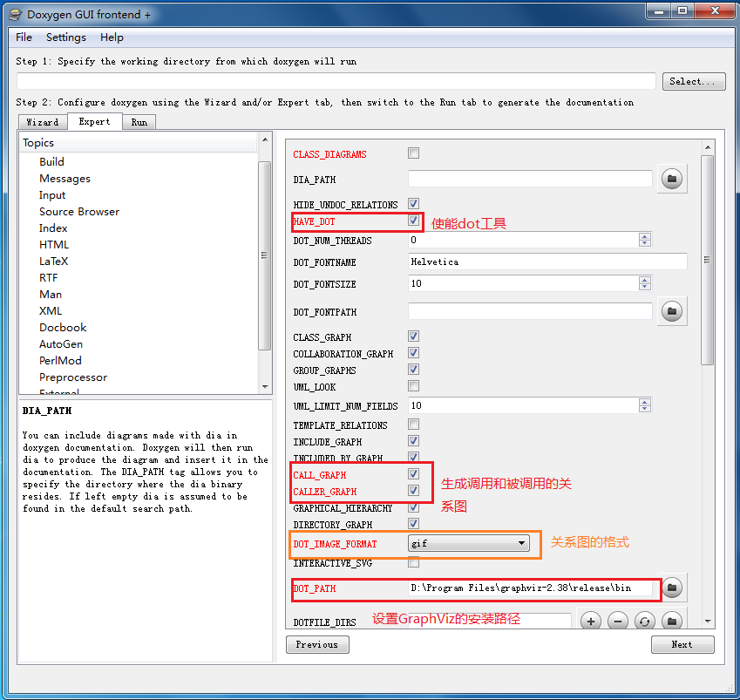Select Preprocessor topic
The height and width of the screenshot is (700, 740).
coord(73,377)
